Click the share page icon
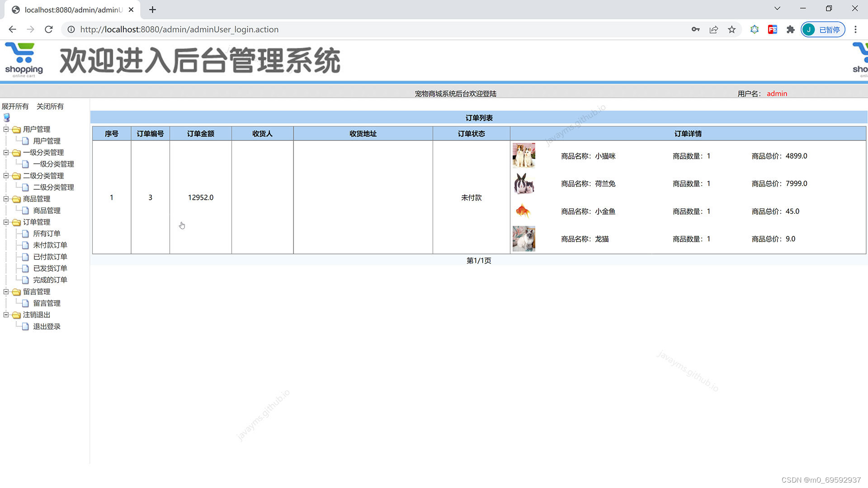The width and height of the screenshot is (868, 488). point(713,29)
